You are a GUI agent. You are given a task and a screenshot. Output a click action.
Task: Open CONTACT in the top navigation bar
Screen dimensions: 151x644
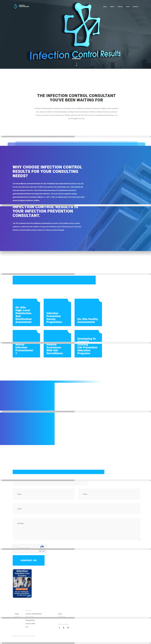(x=136, y=7)
